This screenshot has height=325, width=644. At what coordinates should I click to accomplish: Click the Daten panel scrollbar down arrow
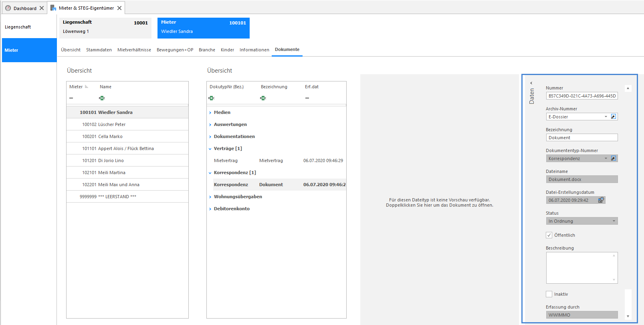click(628, 316)
